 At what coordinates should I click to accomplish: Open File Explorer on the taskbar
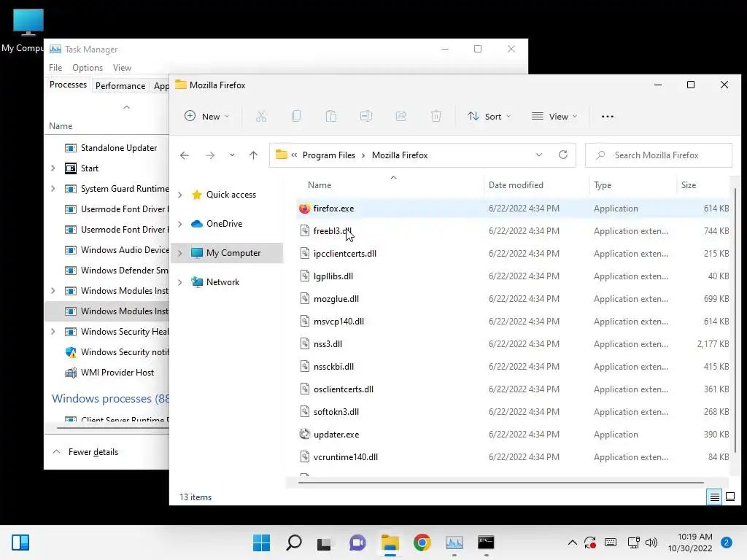(390, 542)
